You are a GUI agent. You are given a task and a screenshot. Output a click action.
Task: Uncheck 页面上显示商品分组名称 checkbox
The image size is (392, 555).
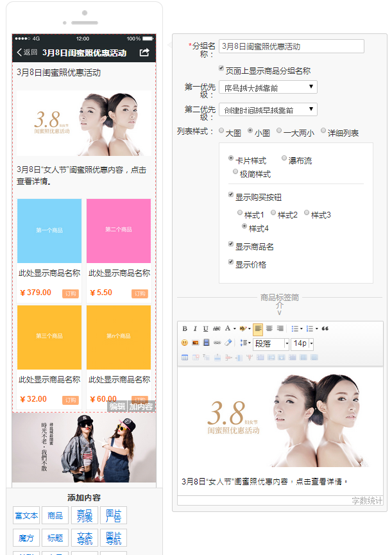click(221, 68)
